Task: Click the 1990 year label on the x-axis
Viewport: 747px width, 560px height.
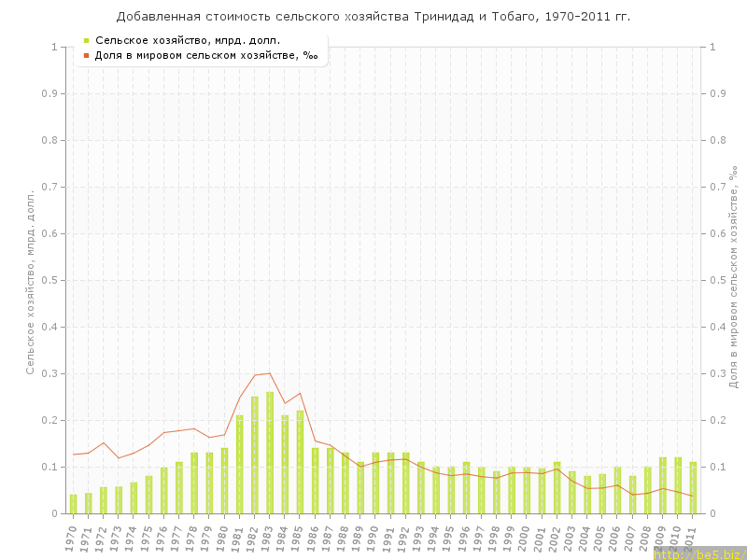Action: coord(373,537)
